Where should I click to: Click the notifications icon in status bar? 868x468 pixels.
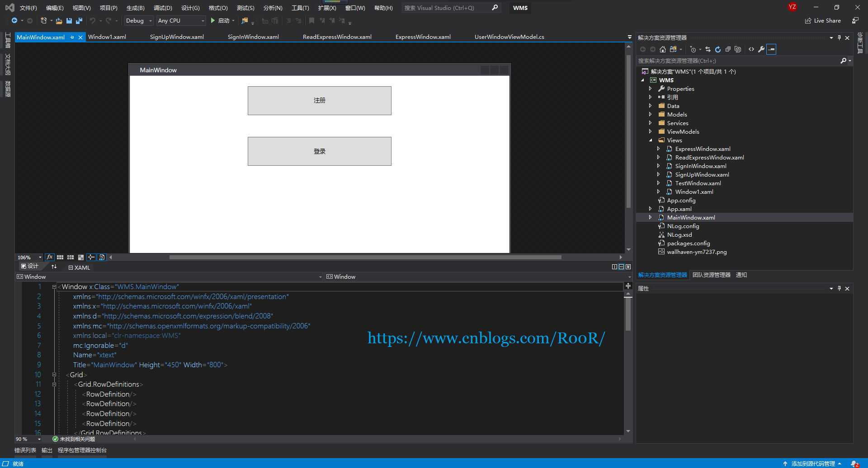[x=855, y=463]
